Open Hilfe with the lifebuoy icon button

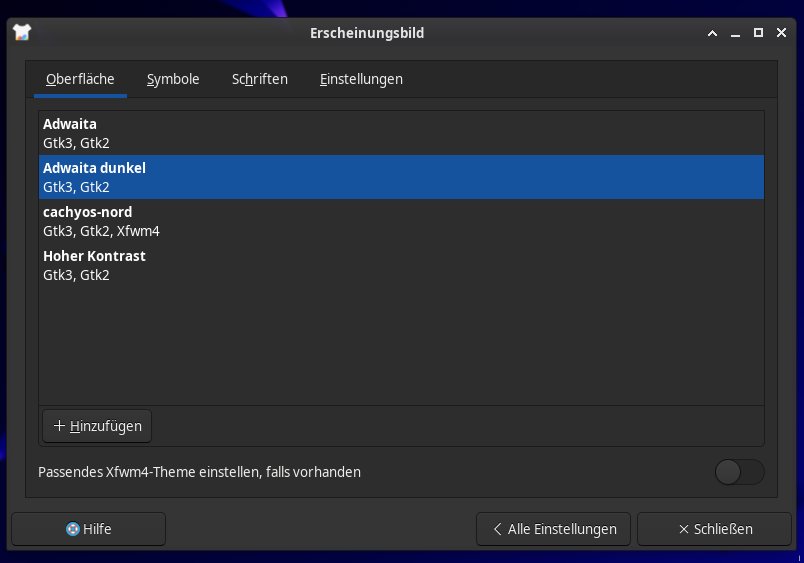click(88, 529)
